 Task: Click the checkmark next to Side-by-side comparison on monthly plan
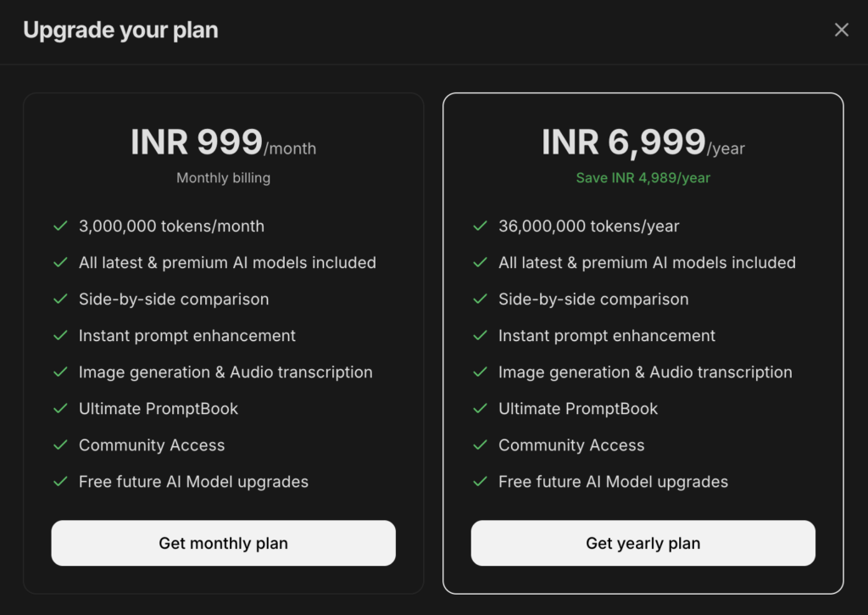(59, 299)
